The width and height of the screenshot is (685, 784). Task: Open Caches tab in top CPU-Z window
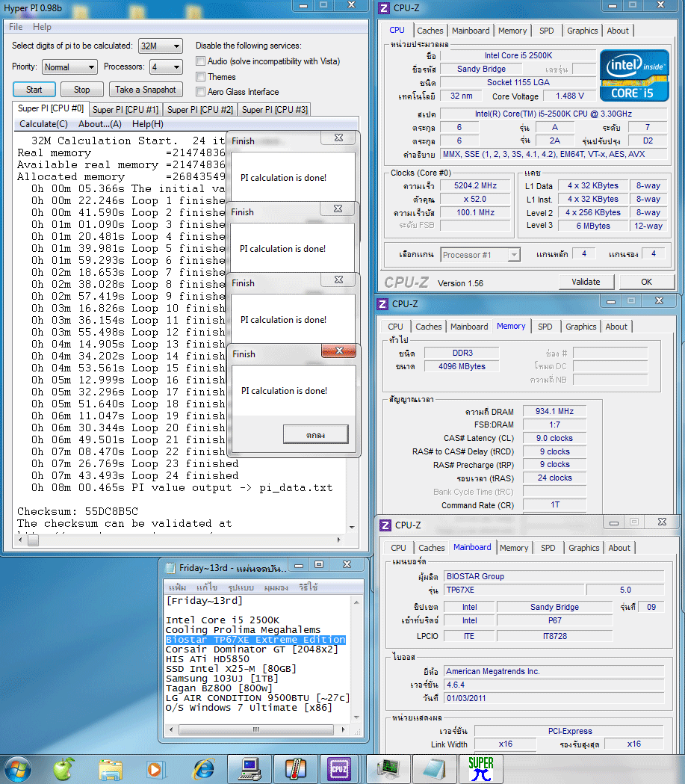[430, 31]
